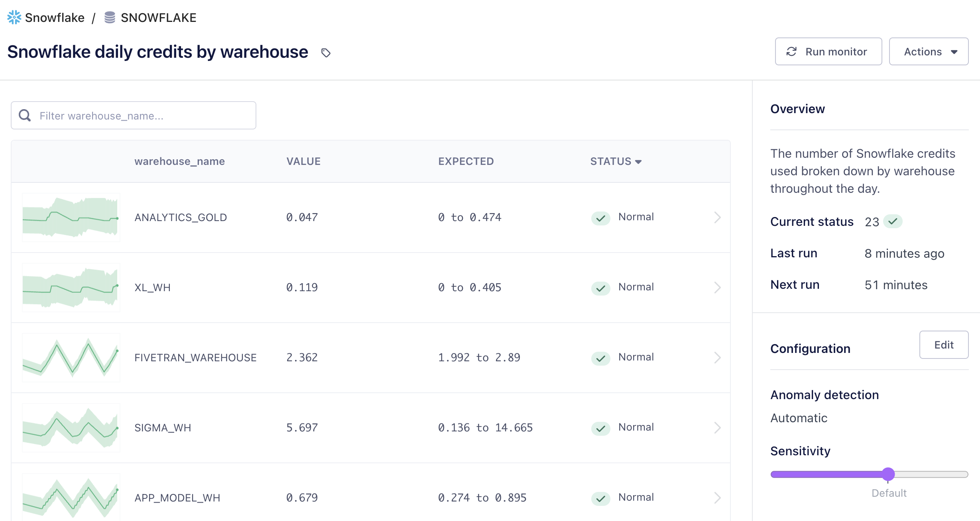Image resolution: width=980 pixels, height=521 pixels.
Task: Click the Default label under sensitivity slider
Action: click(x=889, y=493)
